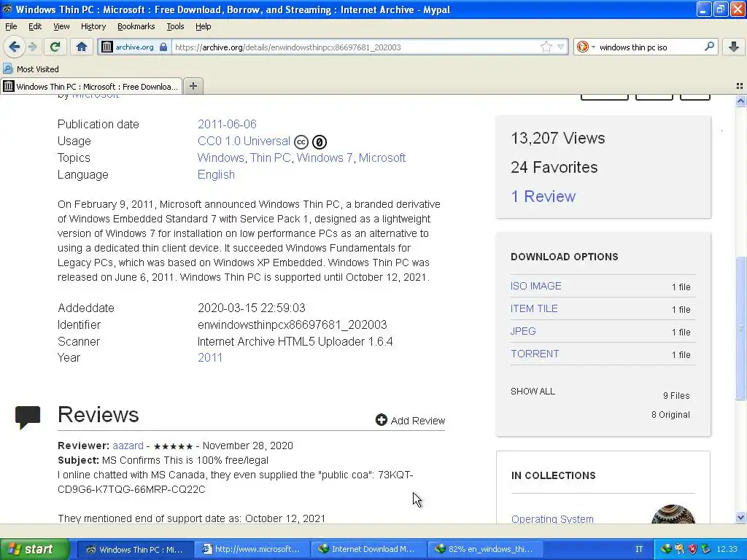
Task: Open the 2011 year link
Action: pos(210,357)
